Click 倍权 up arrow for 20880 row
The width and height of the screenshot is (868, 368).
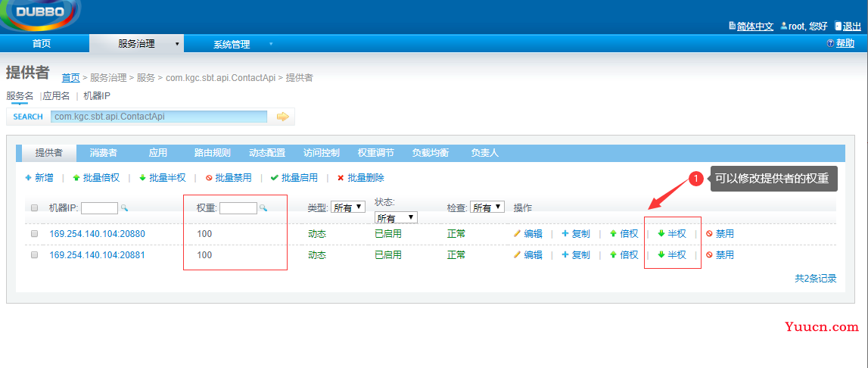pyautogui.click(x=614, y=233)
